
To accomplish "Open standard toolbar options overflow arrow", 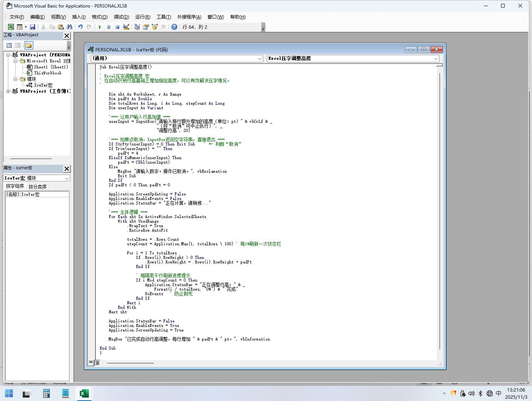I will (x=263, y=27).
